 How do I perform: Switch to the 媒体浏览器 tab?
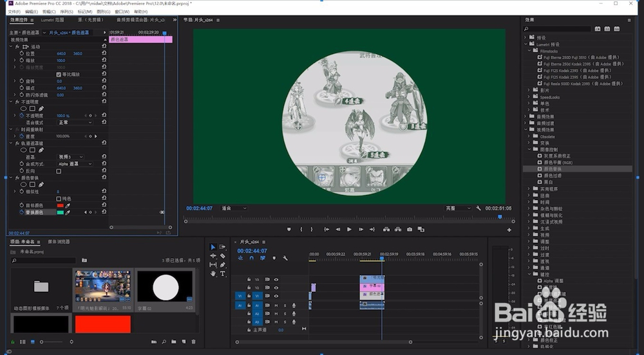[x=59, y=242]
